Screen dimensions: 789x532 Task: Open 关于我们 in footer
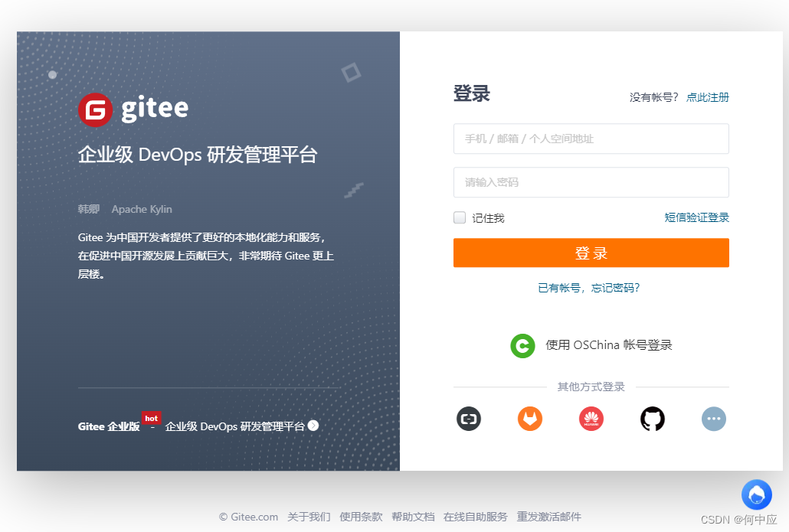309,517
